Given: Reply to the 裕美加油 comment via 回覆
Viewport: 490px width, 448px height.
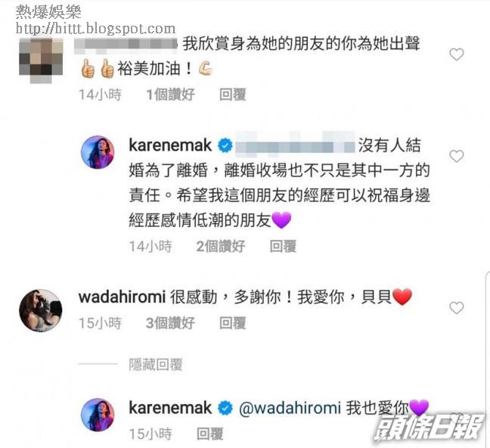Looking at the screenshot, I should click(232, 95).
